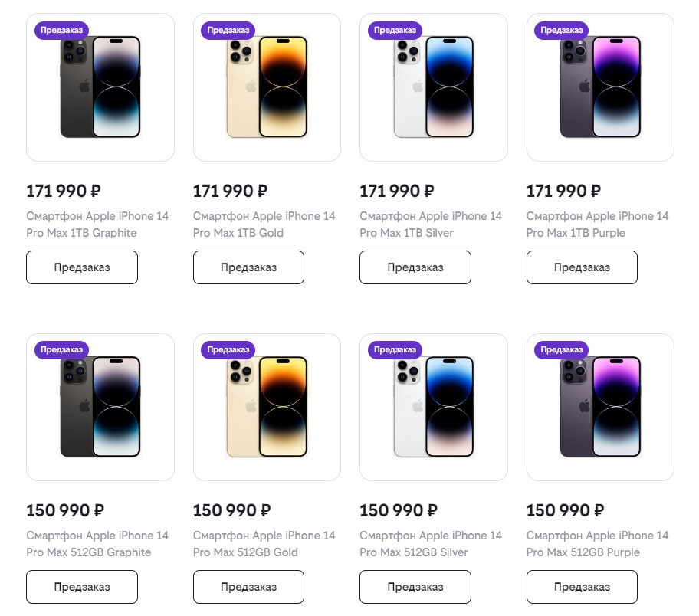Preorder the 1TB Purple iPhone
The height and width of the screenshot is (616, 699).
tap(582, 267)
